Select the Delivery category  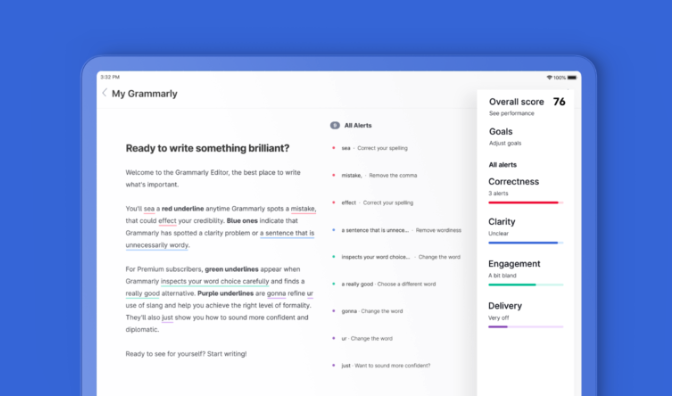click(x=505, y=306)
